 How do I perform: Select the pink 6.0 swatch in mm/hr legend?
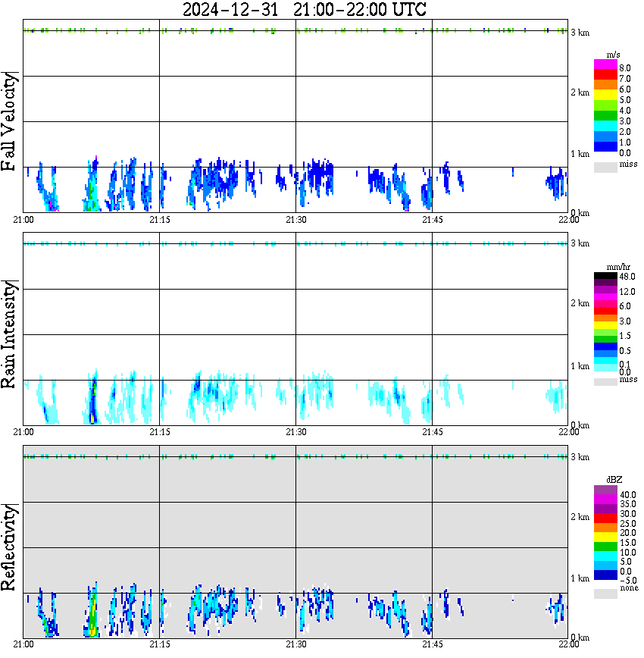tap(605, 304)
